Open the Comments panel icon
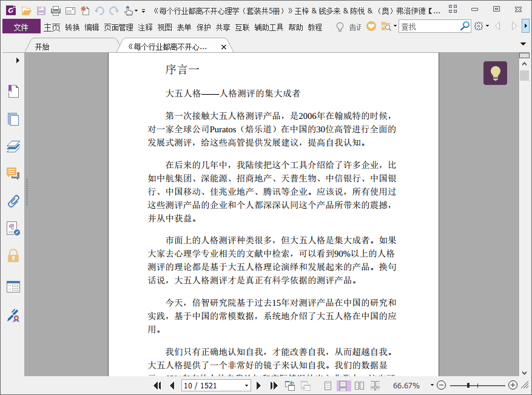Viewport: 532px width, 395px height. 13,174
